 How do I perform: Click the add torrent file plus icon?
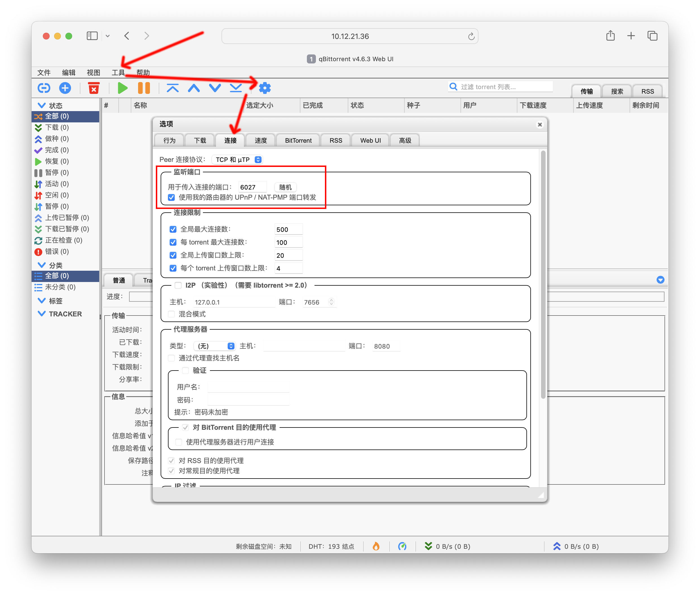click(x=65, y=88)
